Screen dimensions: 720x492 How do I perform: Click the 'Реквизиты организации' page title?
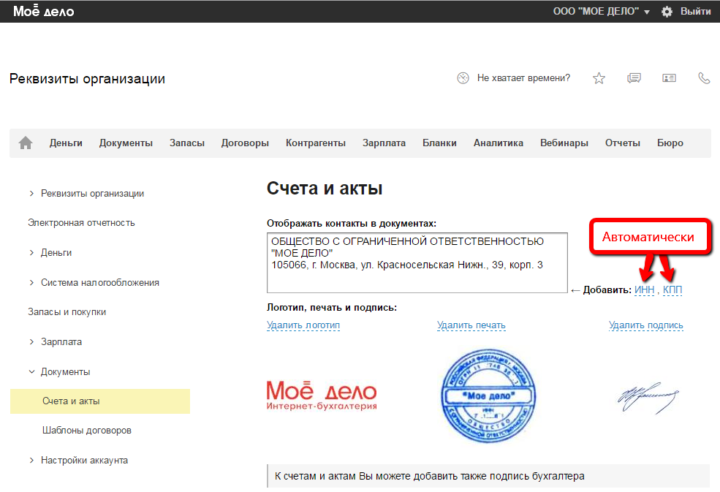[87, 79]
